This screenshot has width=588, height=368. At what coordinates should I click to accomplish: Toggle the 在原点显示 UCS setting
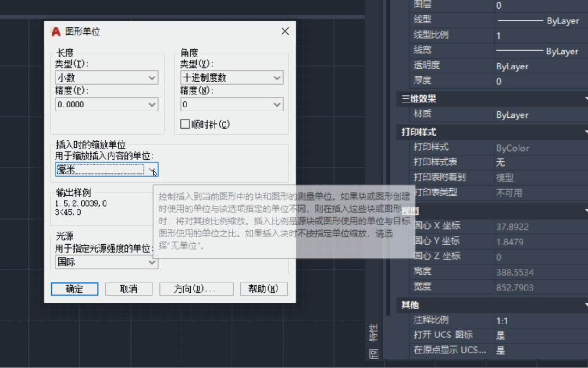[x=500, y=351]
